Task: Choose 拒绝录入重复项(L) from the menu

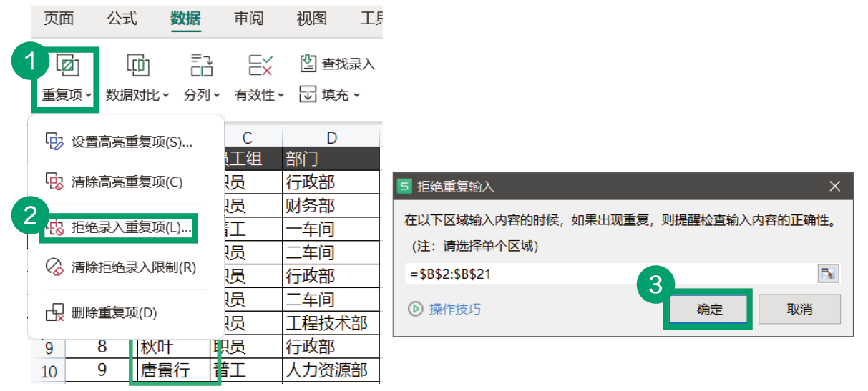Action: [x=131, y=228]
